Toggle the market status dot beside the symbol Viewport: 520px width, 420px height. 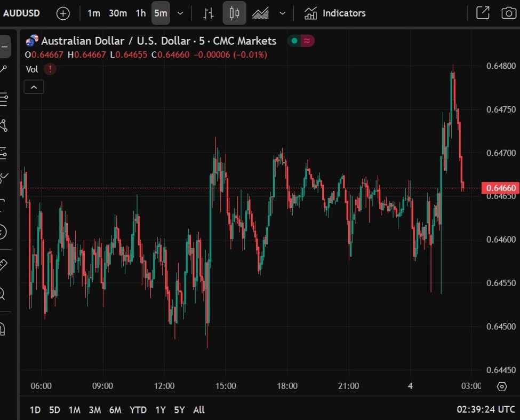(x=293, y=40)
